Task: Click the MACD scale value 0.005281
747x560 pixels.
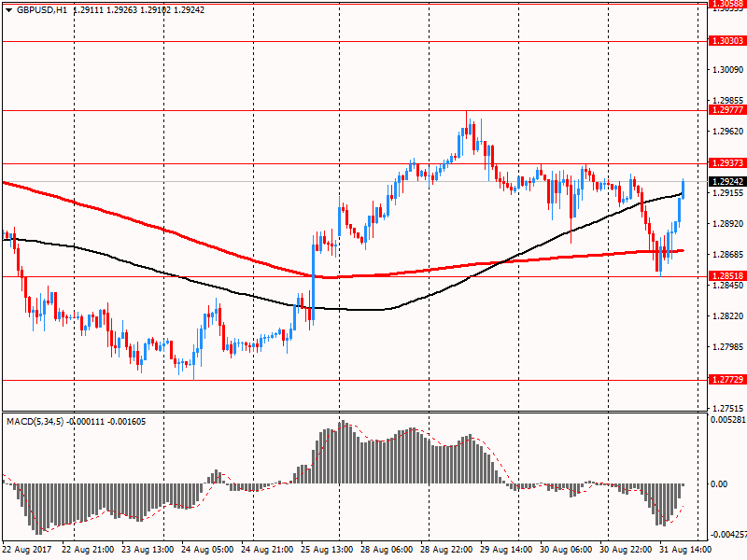Action: (x=728, y=420)
